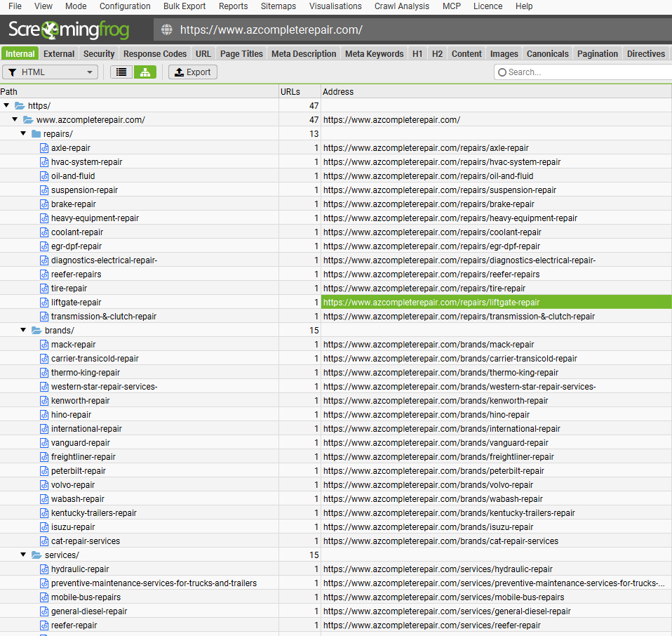Click the Screaming Frog logo

(x=69, y=29)
